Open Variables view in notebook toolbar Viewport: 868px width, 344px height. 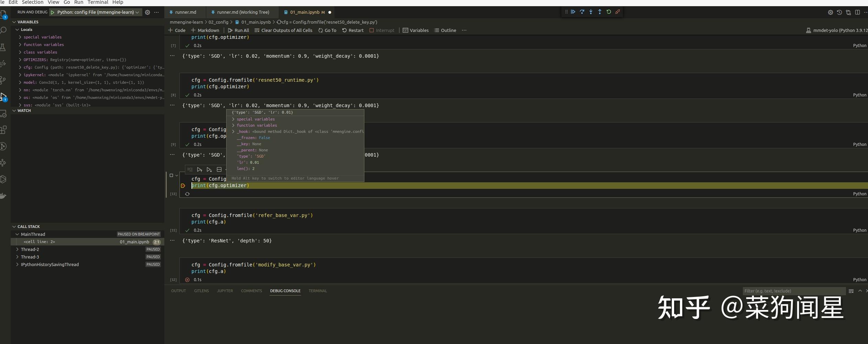pyautogui.click(x=416, y=30)
